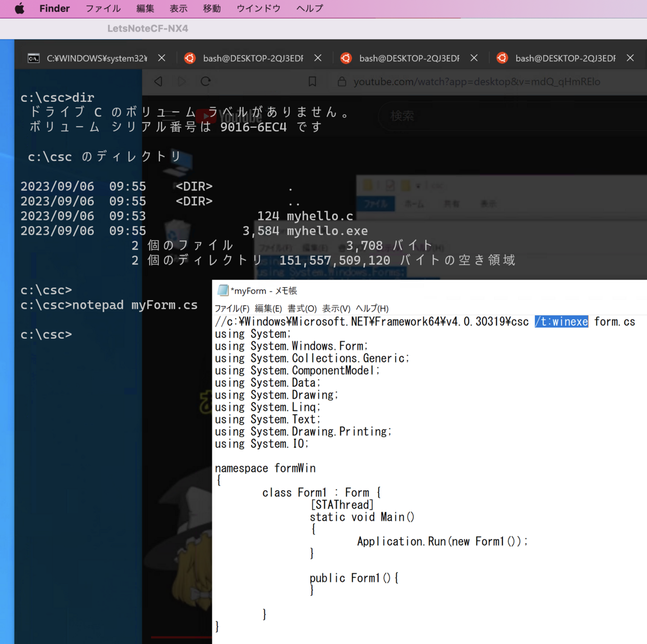Image resolution: width=647 pixels, height=644 pixels.
Task: Switch to the third bash@DESKTOP-2QJ3EDF tab
Action: pos(566,58)
